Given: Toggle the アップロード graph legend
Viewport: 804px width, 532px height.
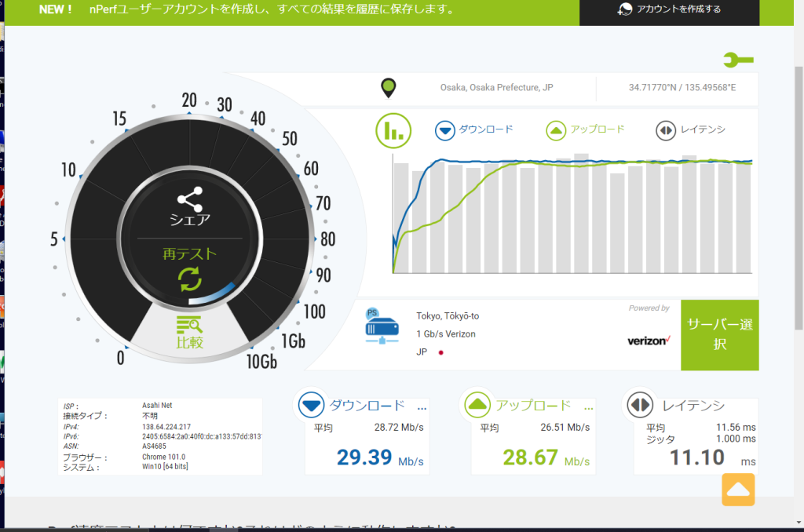Looking at the screenshot, I should (x=586, y=130).
